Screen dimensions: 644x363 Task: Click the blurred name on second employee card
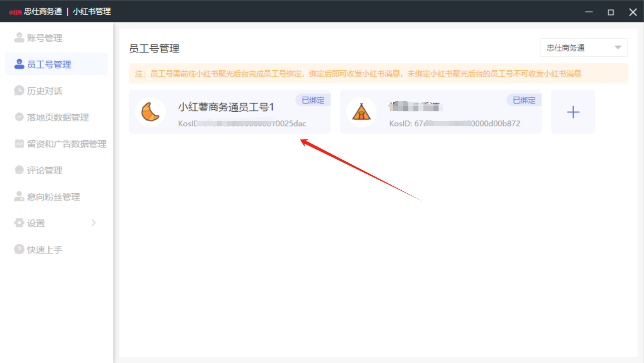point(415,107)
